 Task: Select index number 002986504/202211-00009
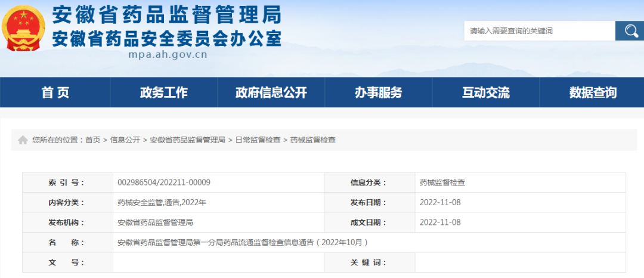pyautogui.click(x=164, y=183)
